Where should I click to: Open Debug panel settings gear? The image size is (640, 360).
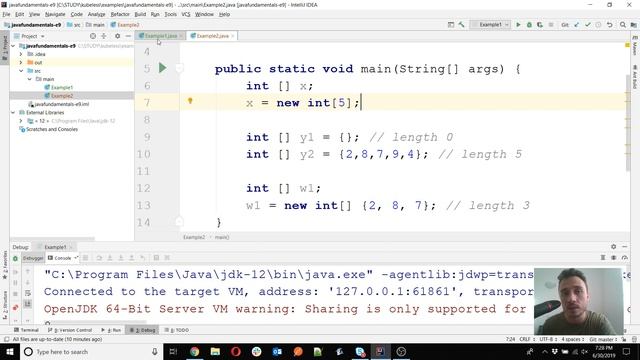pos(613,247)
